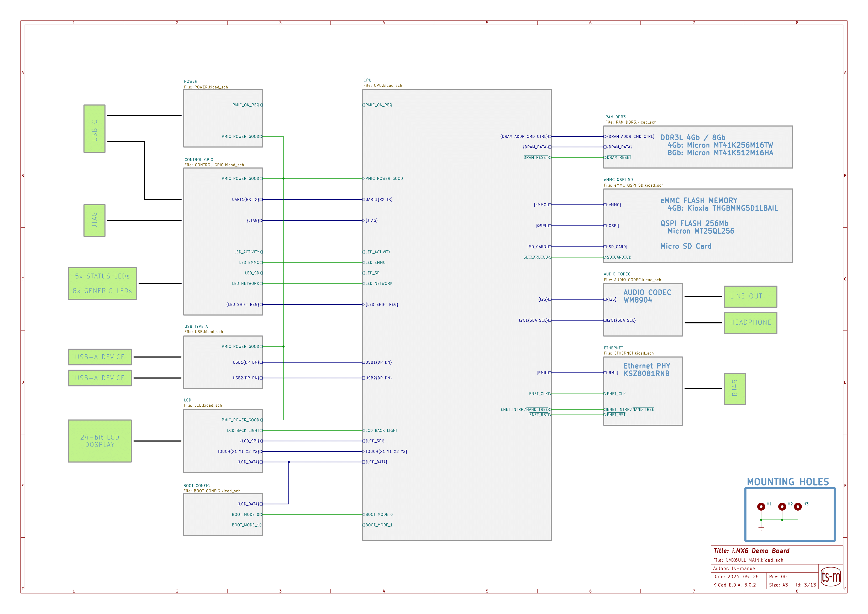
Task: Click the CONTROL GPIO sheet name
Action: coord(199,160)
